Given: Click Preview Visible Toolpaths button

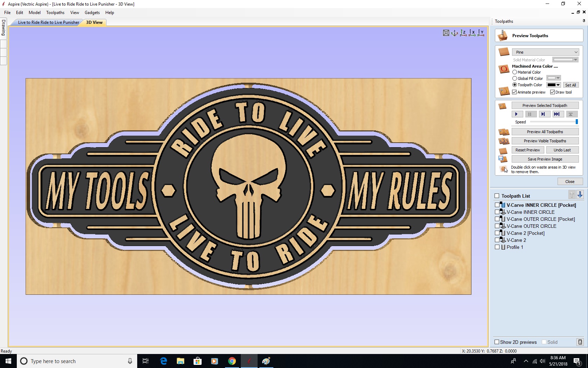Looking at the screenshot, I should tap(545, 141).
